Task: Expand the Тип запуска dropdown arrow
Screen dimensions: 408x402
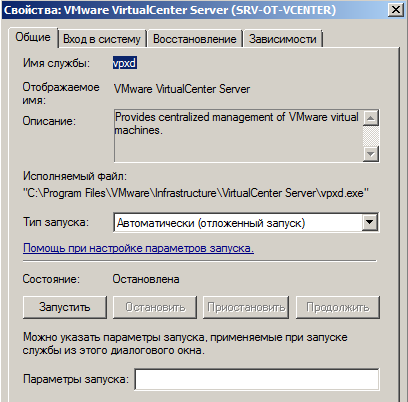Action: [370, 222]
